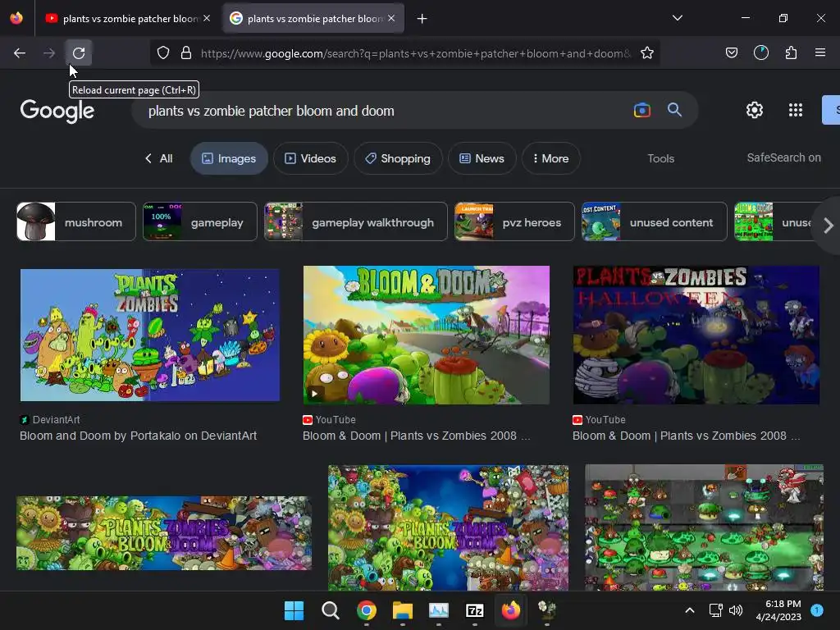Open the Firefox application menu
The width and height of the screenshot is (840, 630).
coord(820,52)
